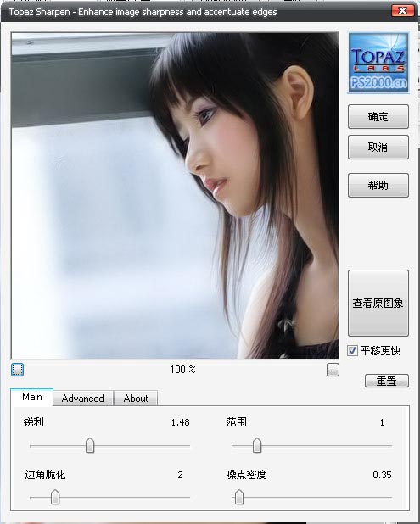Click the 边角脆化 slider handle
Image resolution: width=420 pixels, height=524 pixels.
click(x=55, y=497)
